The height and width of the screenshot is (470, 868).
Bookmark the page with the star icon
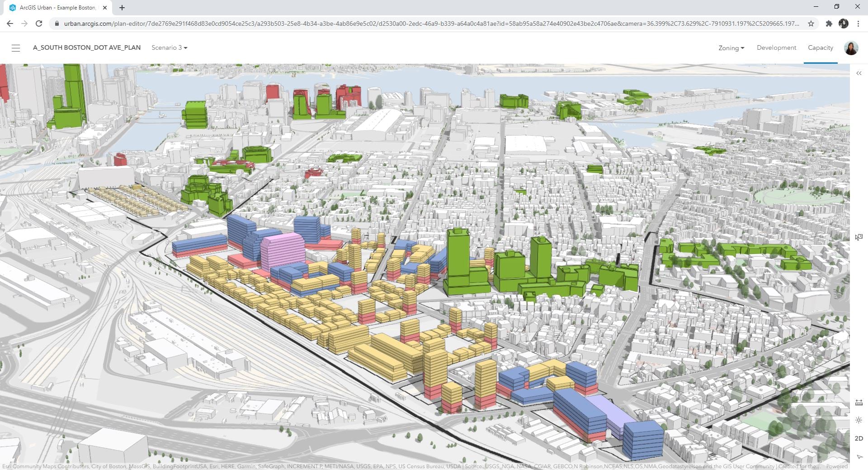(811, 23)
